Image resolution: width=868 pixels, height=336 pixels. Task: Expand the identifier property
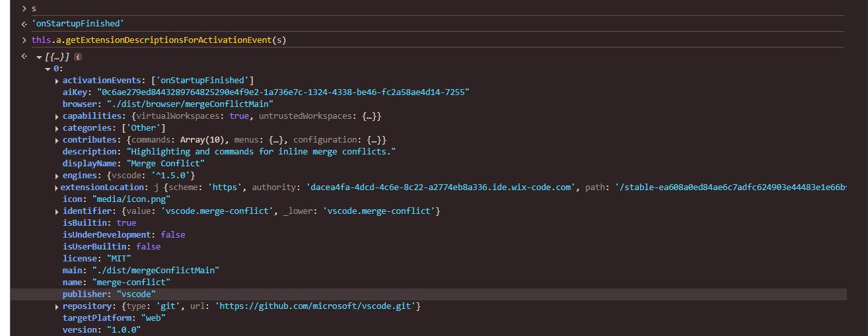pos(57,211)
